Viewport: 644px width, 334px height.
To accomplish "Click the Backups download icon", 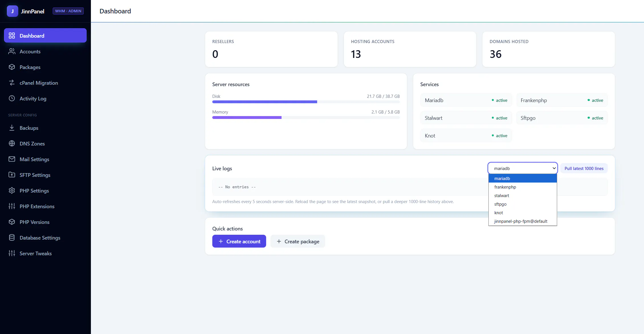I will [12, 128].
